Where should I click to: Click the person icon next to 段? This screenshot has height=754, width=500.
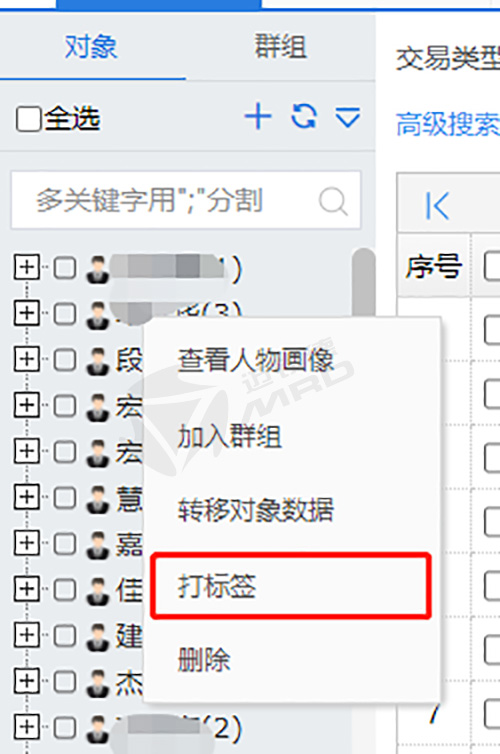(x=98, y=362)
